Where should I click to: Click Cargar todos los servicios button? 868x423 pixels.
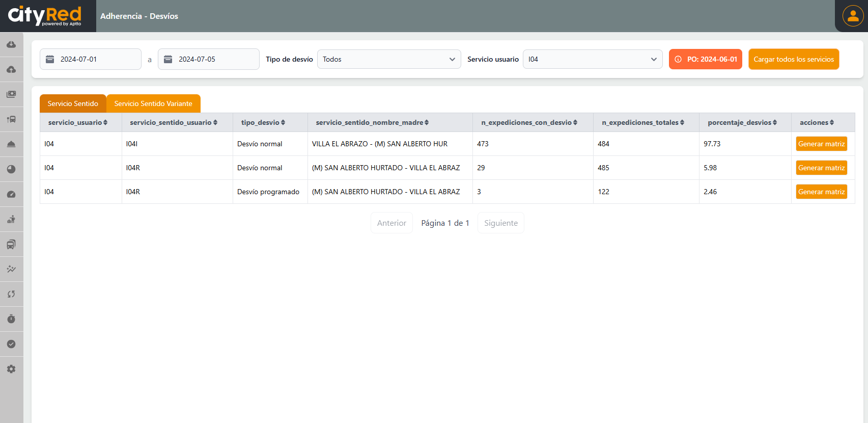click(x=793, y=59)
